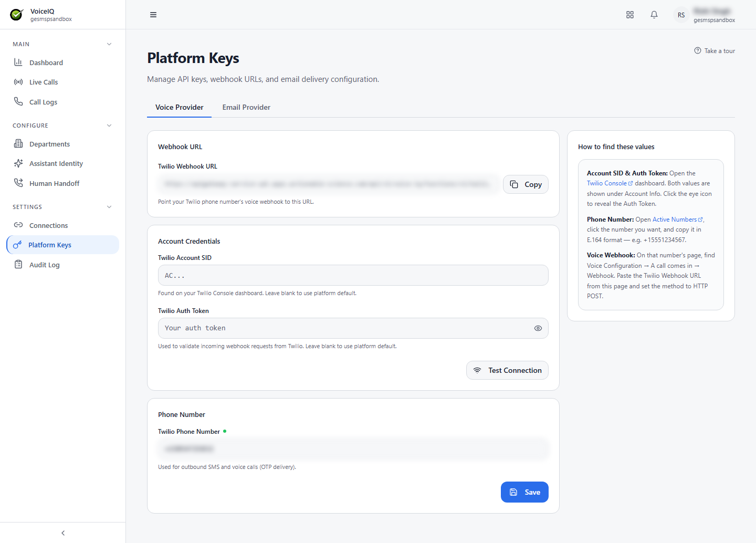
Task: Collapse the CONFIGURE section chevron
Action: (109, 126)
